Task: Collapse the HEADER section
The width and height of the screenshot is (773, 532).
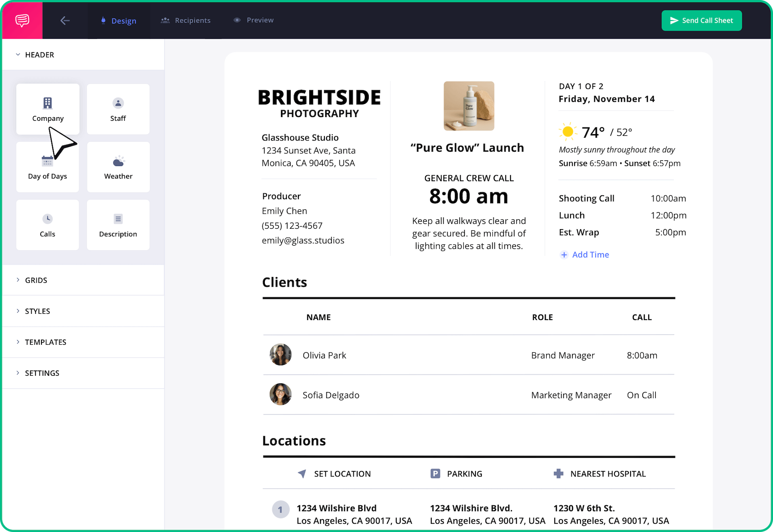Action: pos(39,55)
